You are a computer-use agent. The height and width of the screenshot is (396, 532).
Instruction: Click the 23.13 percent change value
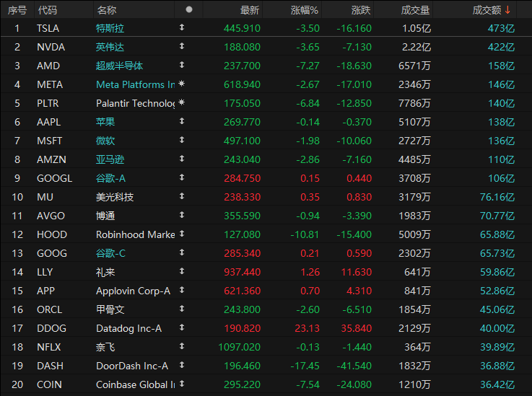pos(308,328)
